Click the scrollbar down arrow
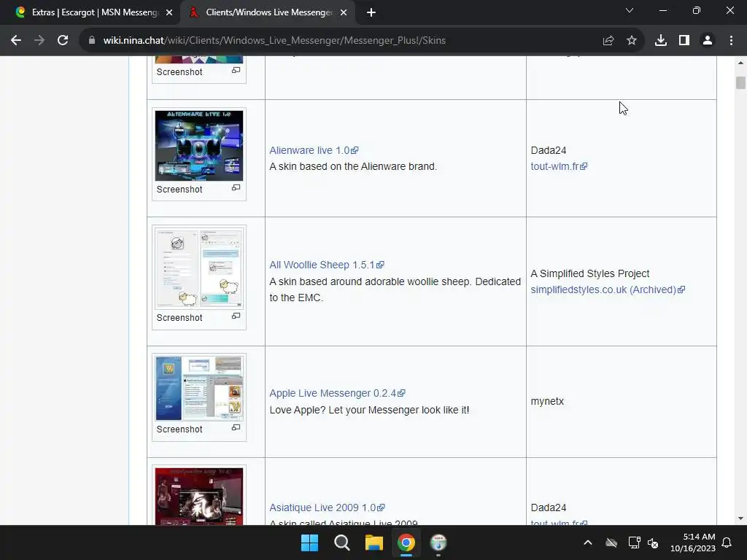747x560 pixels. [x=740, y=518]
